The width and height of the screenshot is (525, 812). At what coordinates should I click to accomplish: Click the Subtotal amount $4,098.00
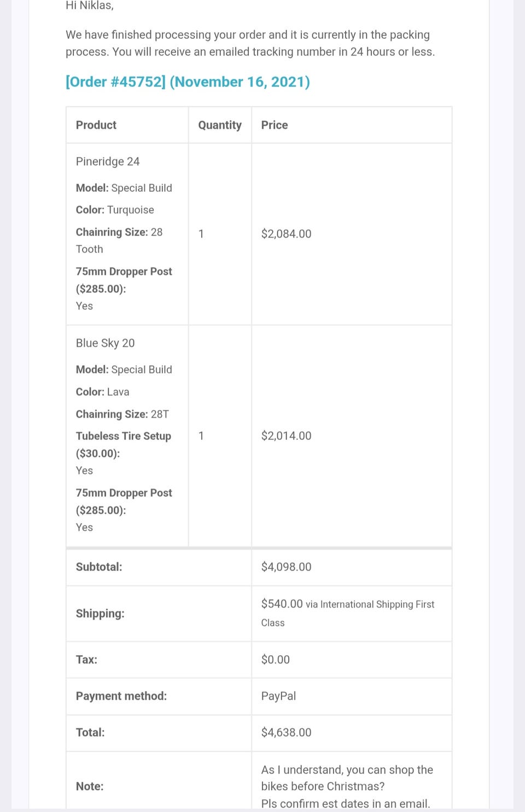point(286,567)
